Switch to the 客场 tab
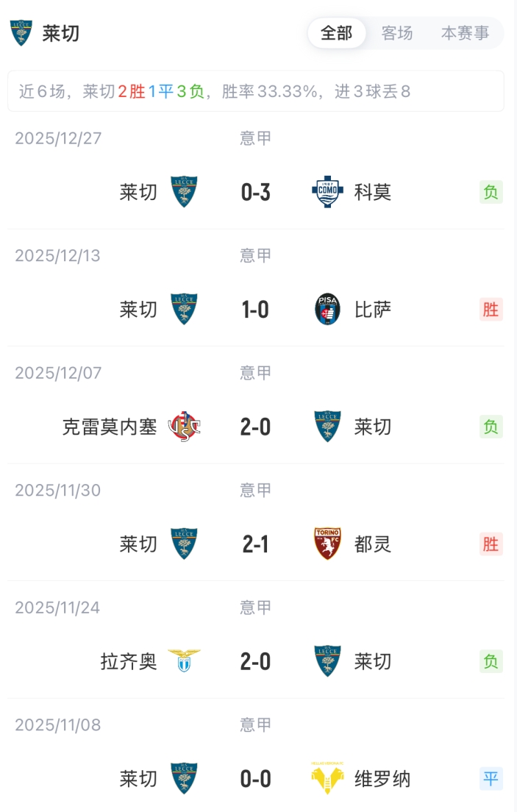Image resolution: width=517 pixels, height=812 pixels. [x=397, y=33]
